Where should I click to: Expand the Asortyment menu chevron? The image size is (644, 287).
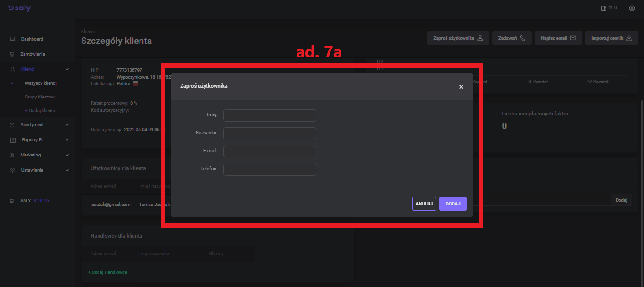[x=67, y=125]
